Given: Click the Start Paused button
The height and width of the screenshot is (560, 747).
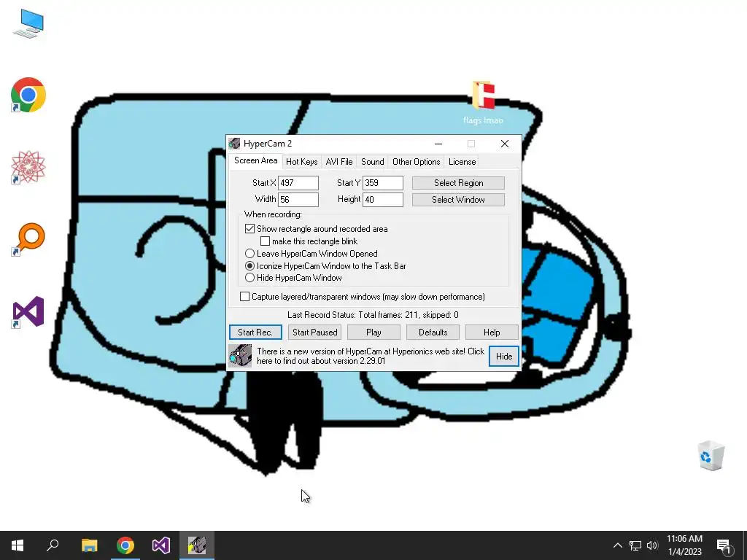Looking at the screenshot, I should point(315,332).
